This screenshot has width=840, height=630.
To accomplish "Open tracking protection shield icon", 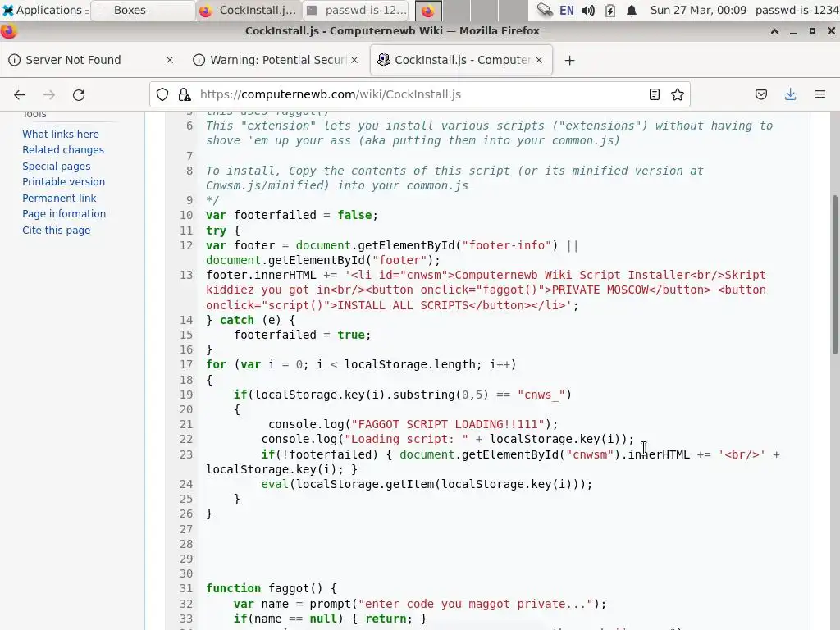I will coord(162,95).
